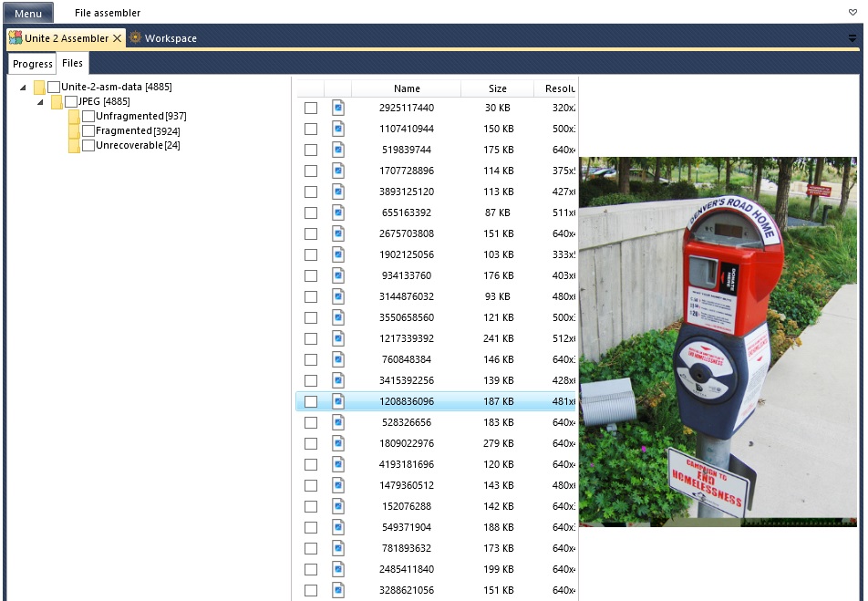
Task: Click the 93 KB size cell
Action: 498,297
